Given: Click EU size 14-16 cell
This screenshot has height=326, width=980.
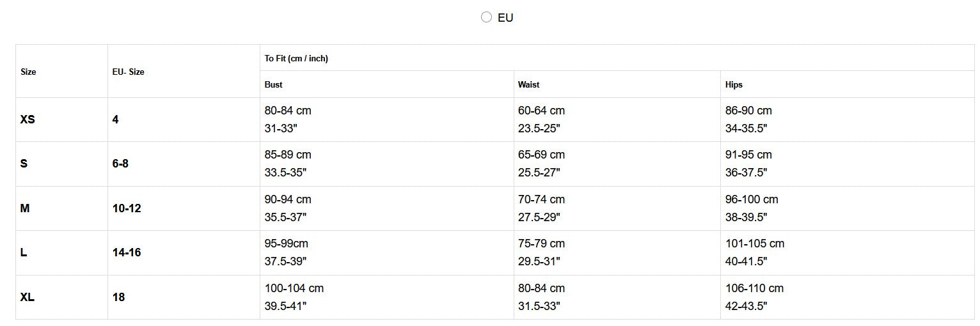Looking at the screenshot, I should point(127,252).
